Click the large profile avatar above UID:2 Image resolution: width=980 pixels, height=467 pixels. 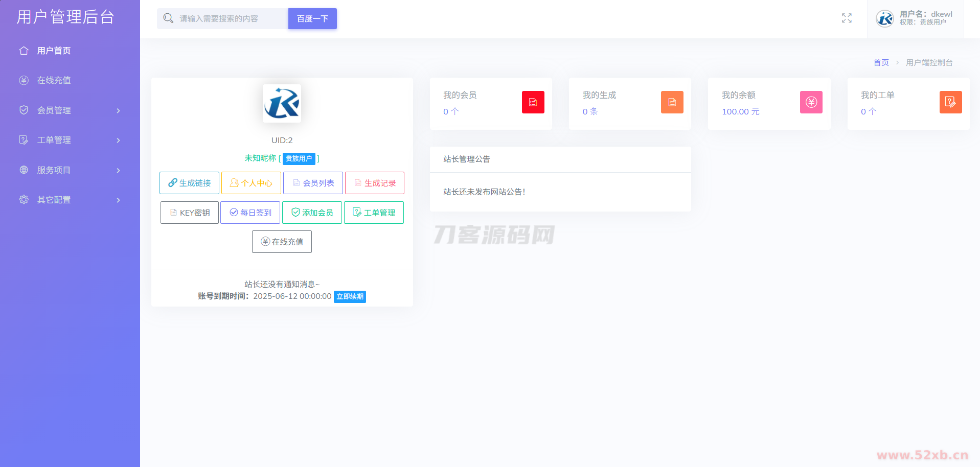pyautogui.click(x=282, y=103)
